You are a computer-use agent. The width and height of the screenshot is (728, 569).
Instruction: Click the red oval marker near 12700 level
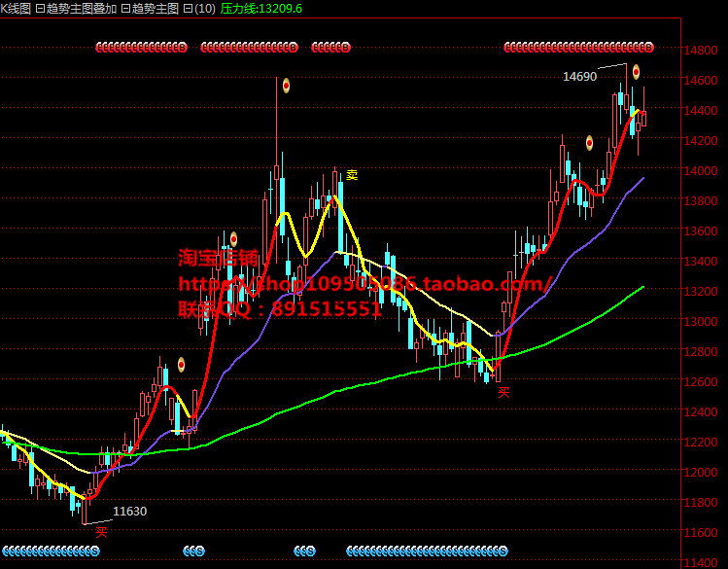pos(181,365)
